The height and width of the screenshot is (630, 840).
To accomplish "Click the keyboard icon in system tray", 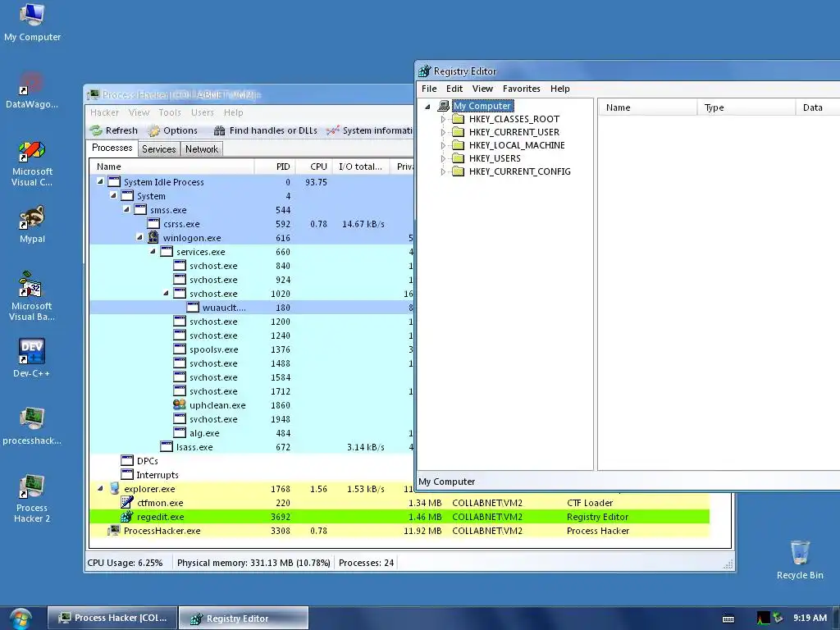I will (x=728, y=619).
